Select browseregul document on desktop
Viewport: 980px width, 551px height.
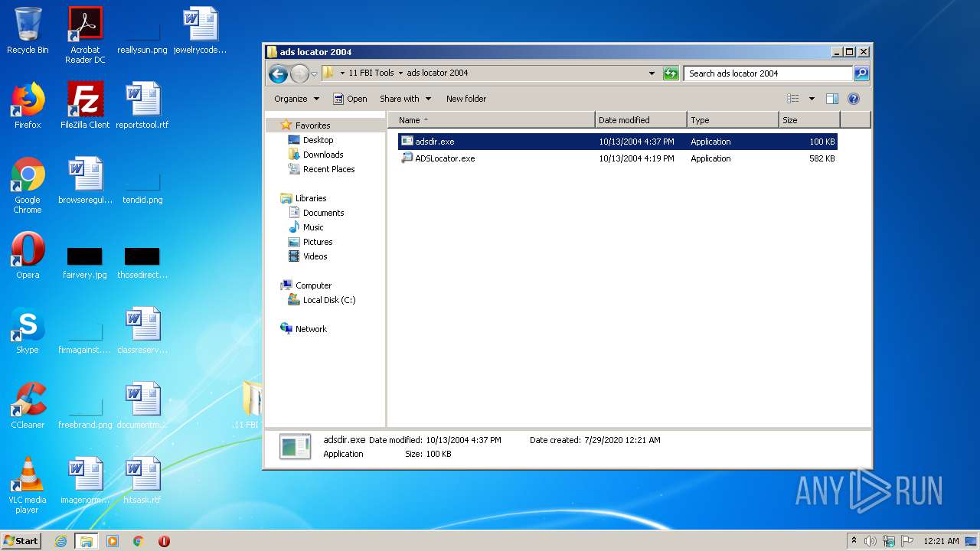click(x=85, y=181)
